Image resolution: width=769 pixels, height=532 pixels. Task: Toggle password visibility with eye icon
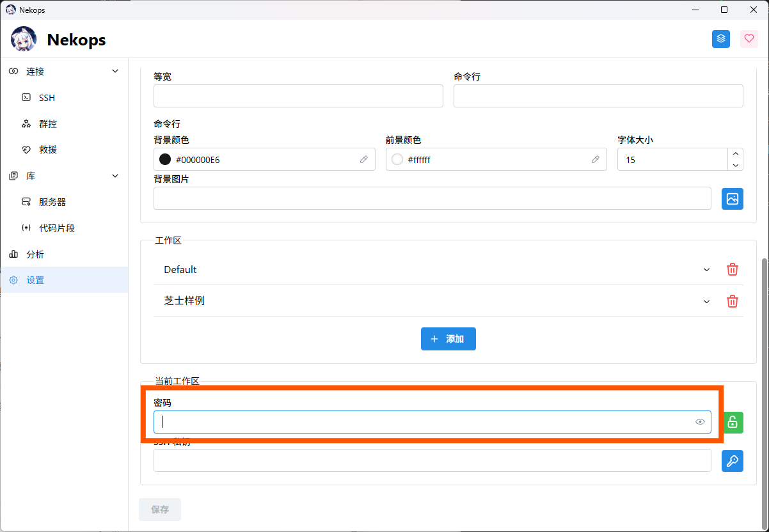coord(700,422)
